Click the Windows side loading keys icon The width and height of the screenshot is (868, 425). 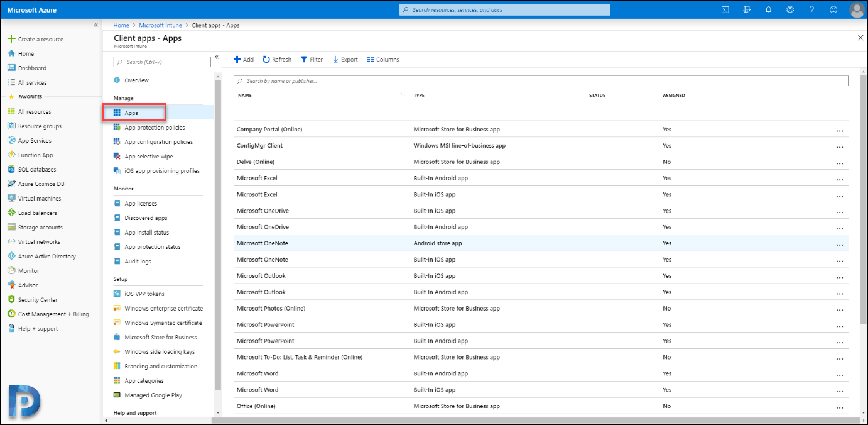pyautogui.click(x=117, y=351)
